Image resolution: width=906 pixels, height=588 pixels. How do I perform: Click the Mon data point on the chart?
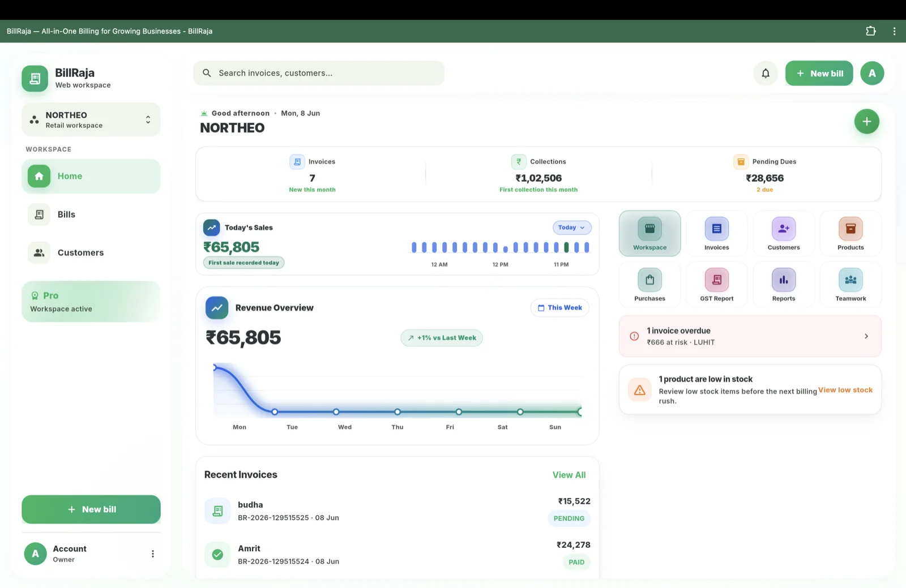point(215,368)
